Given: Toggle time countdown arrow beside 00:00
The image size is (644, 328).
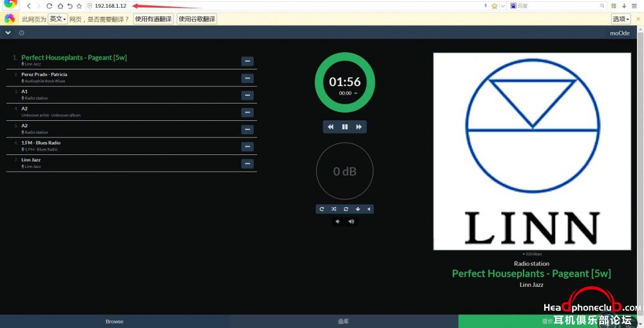Looking at the screenshot, I should 355,93.
